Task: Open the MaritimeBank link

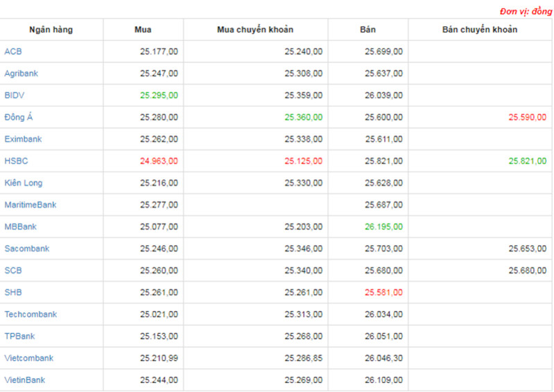Action: point(31,204)
